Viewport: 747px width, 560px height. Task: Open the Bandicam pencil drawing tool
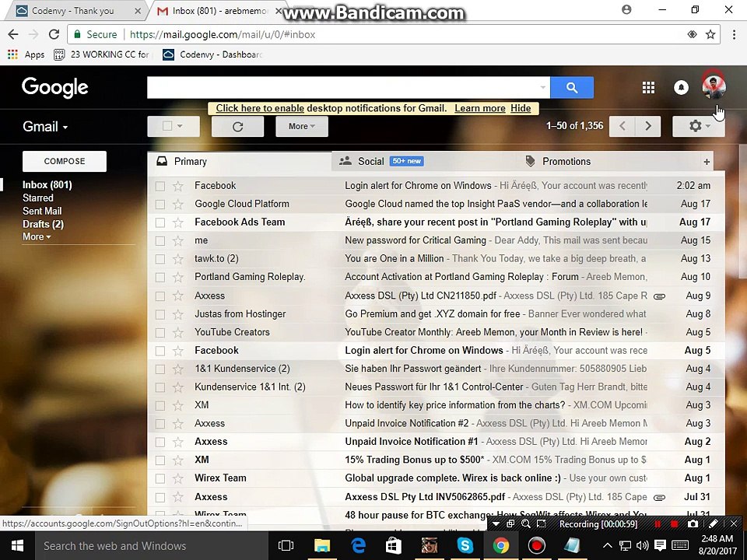coord(714,523)
